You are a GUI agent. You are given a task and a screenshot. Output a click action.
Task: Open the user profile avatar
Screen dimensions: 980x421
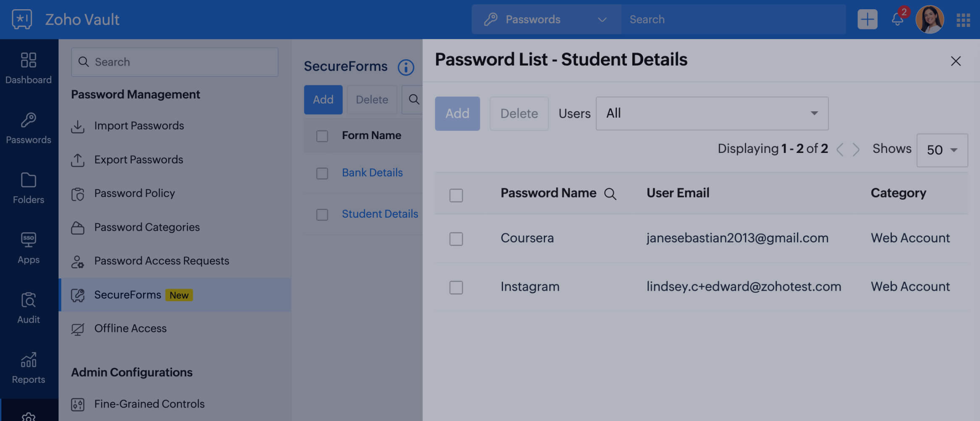(930, 19)
